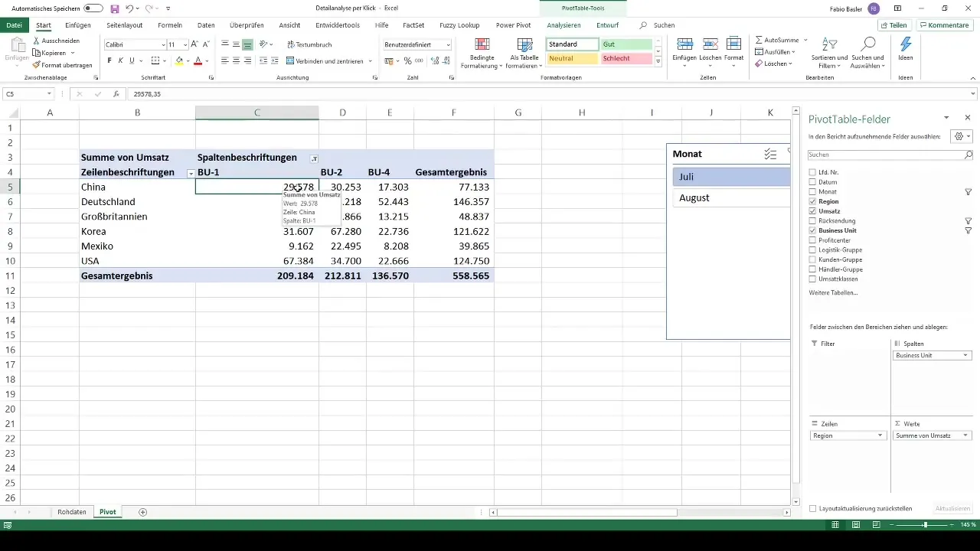
Task: Open the Einfügen ribbon tab
Action: [78, 25]
